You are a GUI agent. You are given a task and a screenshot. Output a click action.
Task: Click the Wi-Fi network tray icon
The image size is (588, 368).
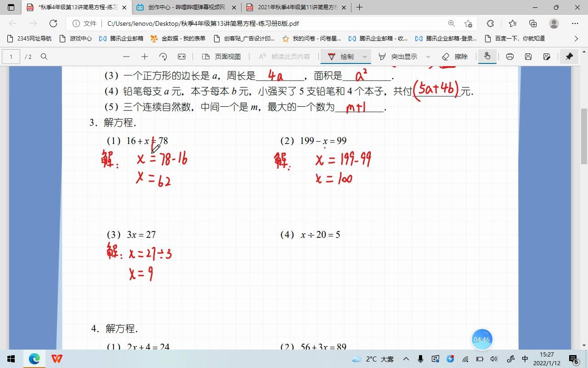(x=465, y=359)
